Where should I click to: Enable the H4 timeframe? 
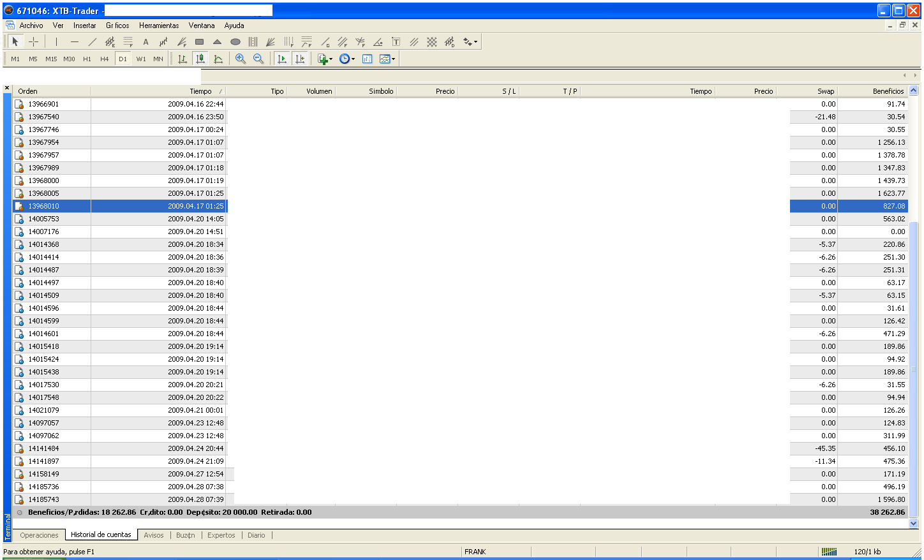coord(105,59)
